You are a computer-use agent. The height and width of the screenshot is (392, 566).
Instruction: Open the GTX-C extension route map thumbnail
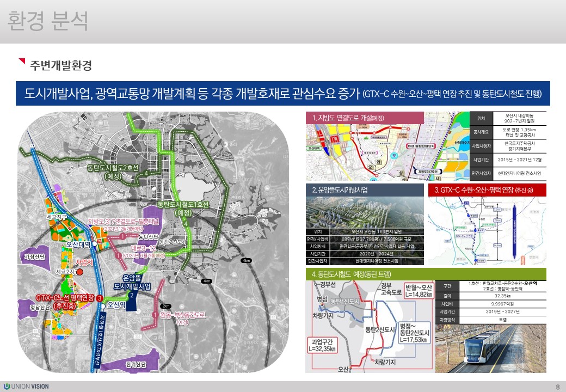(x=487, y=231)
